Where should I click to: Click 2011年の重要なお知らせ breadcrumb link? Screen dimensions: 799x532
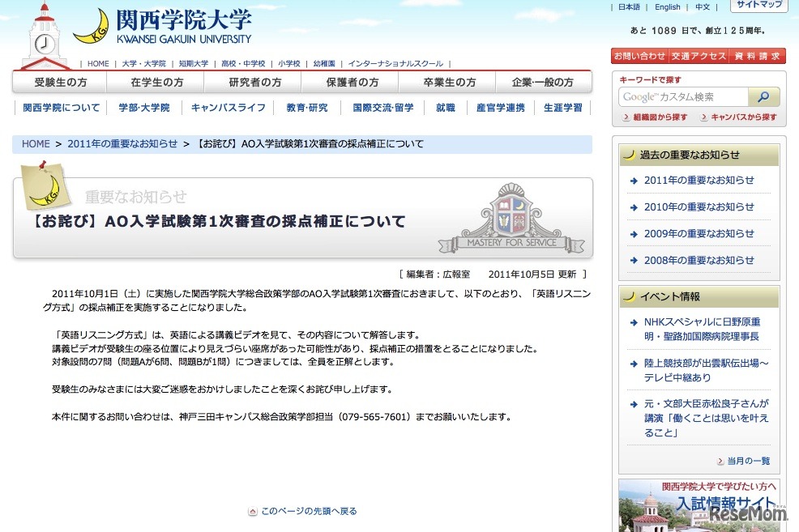pyautogui.click(x=122, y=144)
